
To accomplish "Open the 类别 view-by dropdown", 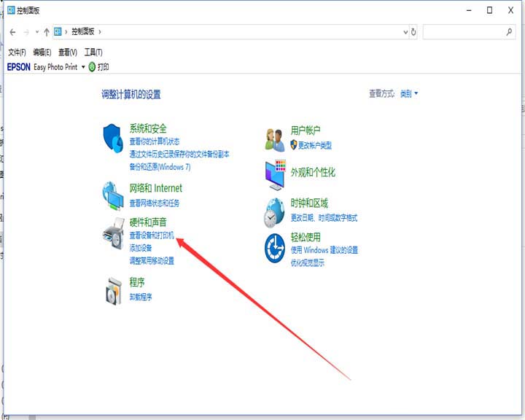I will tap(409, 93).
